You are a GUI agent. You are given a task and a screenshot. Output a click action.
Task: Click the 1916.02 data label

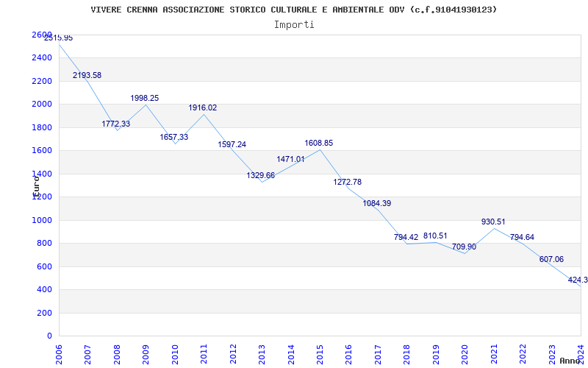pos(203,107)
